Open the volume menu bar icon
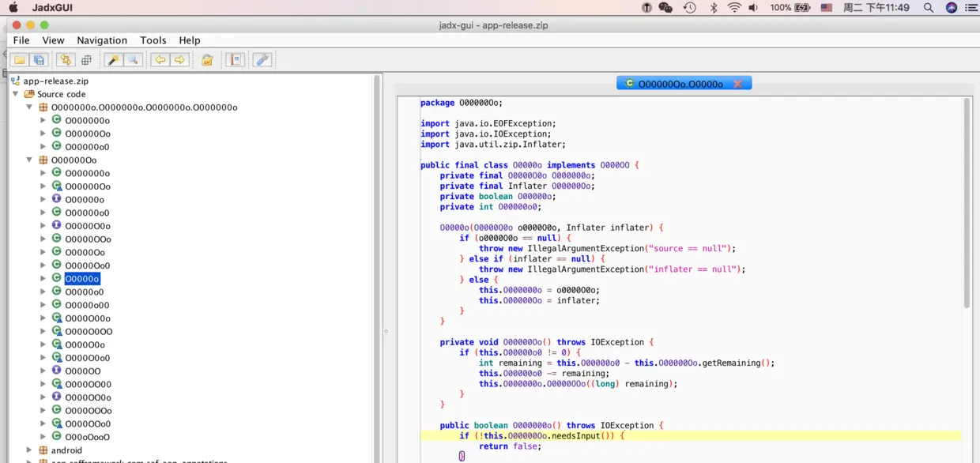Image resolution: width=980 pixels, height=463 pixels. pyautogui.click(x=753, y=7)
